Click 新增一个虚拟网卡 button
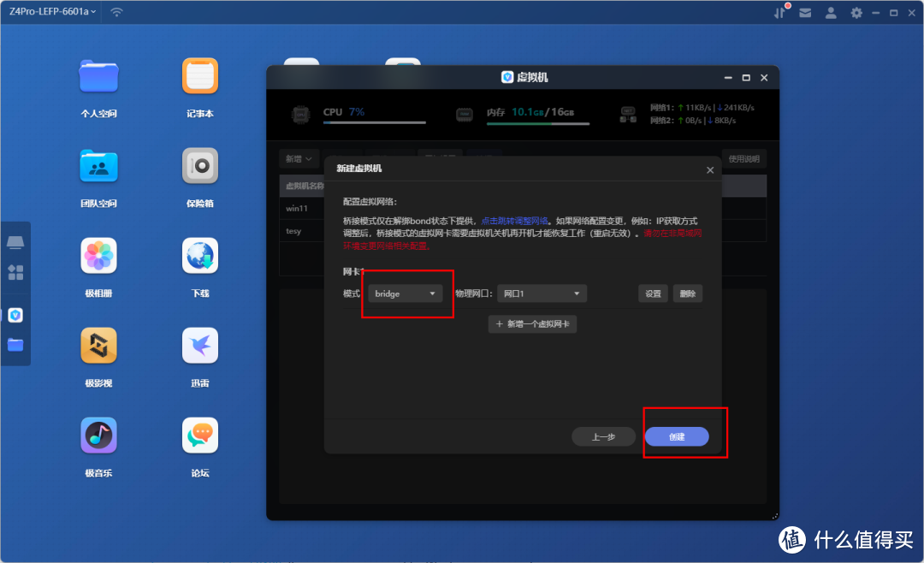 [x=532, y=324]
